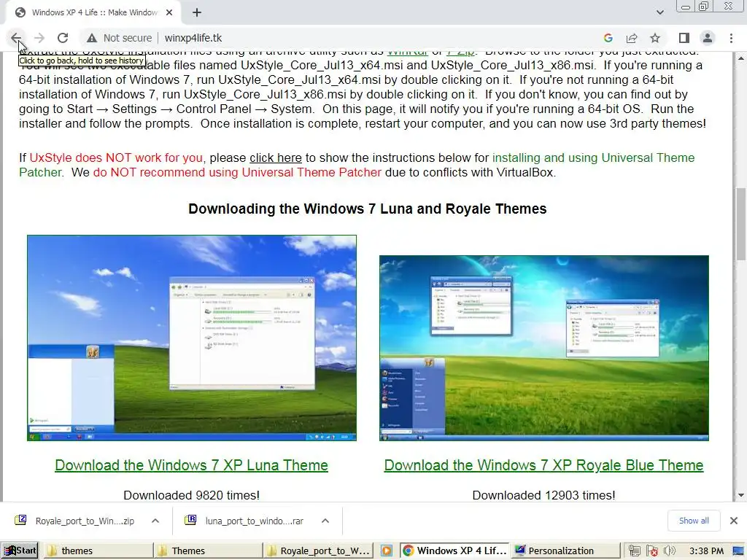Expand options for luna_port_to_windo rar download
The image size is (747, 560).
coord(325,521)
